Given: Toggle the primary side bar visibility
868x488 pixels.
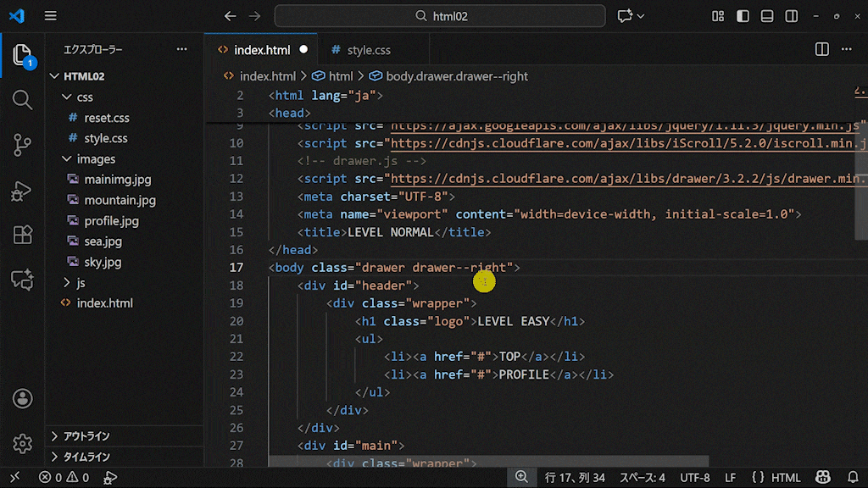Looking at the screenshot, I should click(743, 16).
